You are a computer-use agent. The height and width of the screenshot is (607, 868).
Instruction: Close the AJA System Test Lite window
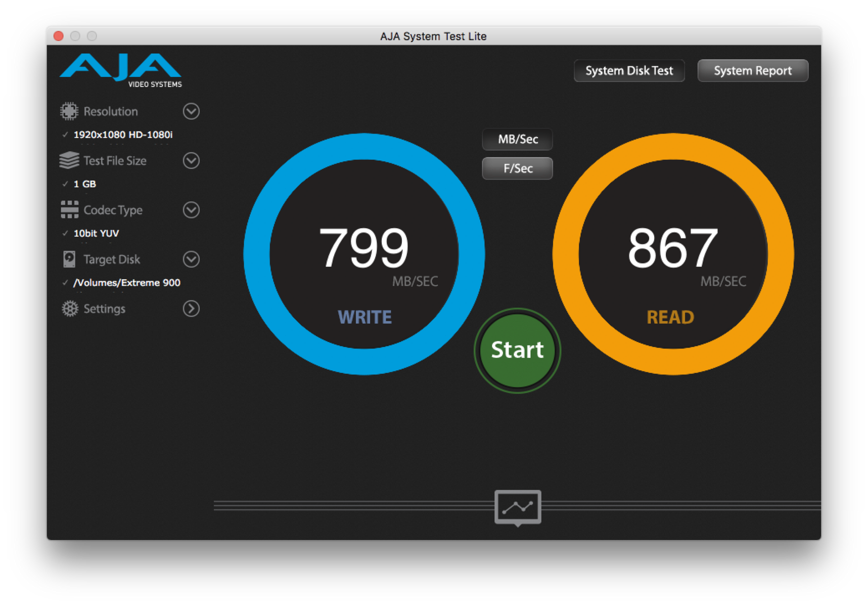pyautogui.click(x=59, y=36)
